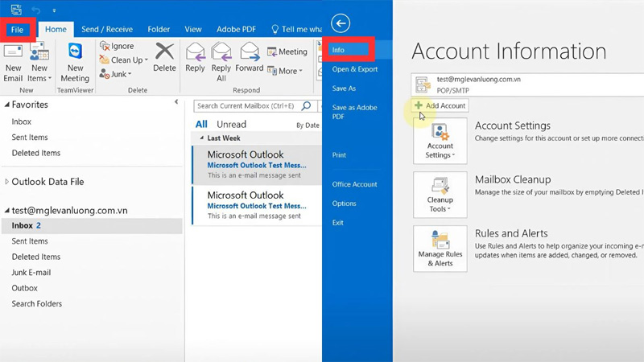Open account Sent Items folder
Viewport: 644px width, 362px height.
pyautogui.click(x=30, y=241)
